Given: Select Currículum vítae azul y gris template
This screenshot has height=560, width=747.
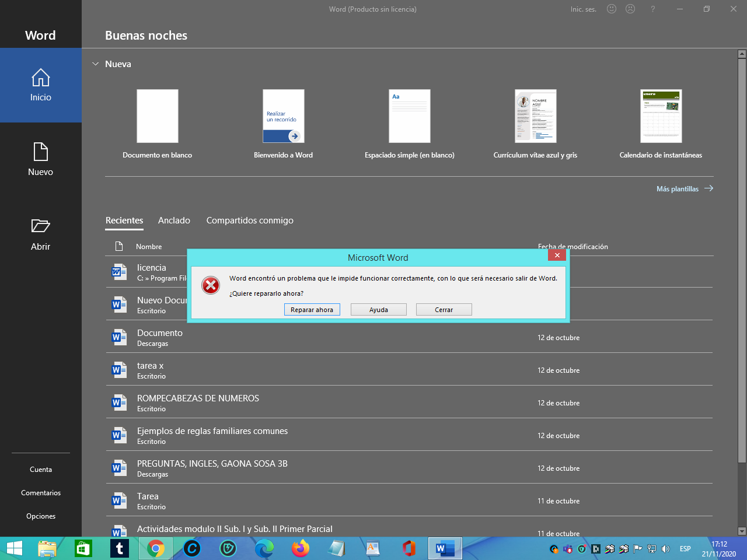Looking at the screenshot, I should click(x=536, y=124).
